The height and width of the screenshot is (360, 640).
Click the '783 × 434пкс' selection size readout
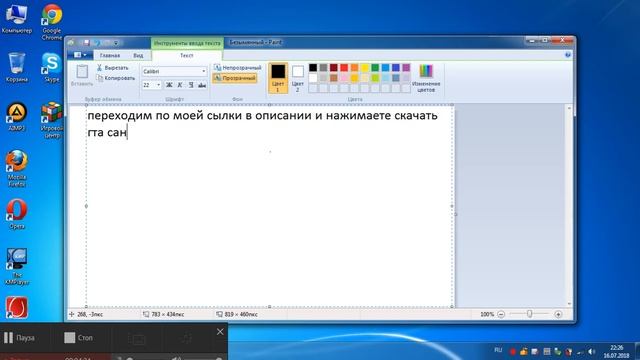point(163,314)
